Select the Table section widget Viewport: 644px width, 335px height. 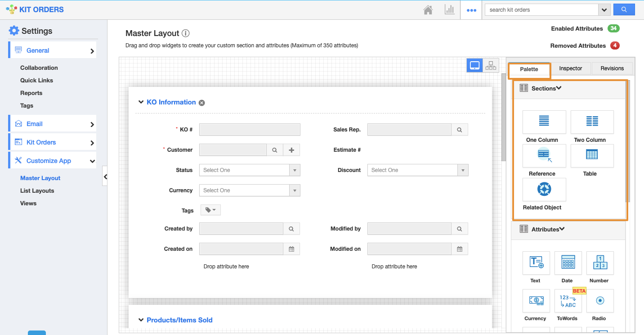(x=592, y=156)
